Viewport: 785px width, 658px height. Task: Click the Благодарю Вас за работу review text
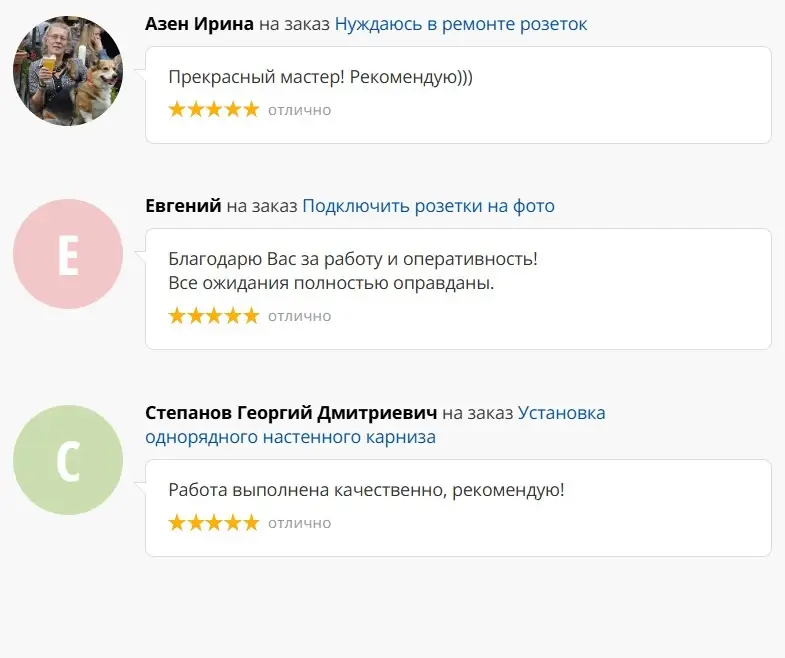point(353,259)
